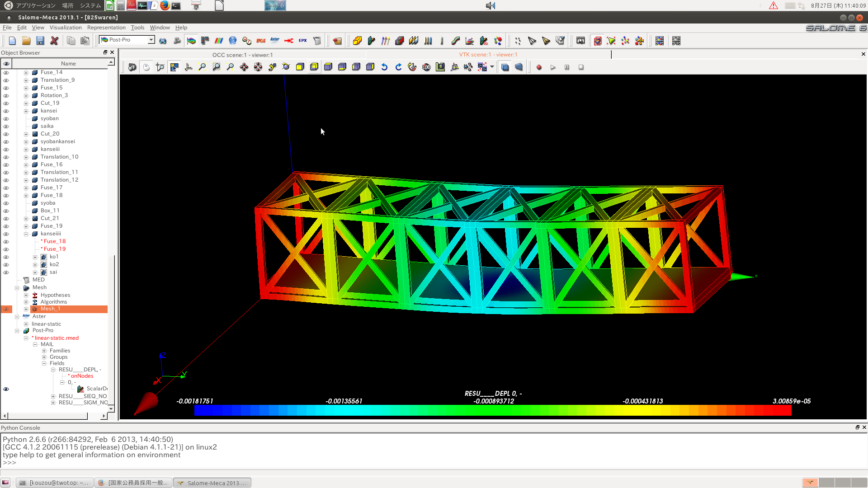Image resolution: width=868 pixels, height=488 pixels.
Task: Click the Panning four-arrow icon
Action: 244,67
